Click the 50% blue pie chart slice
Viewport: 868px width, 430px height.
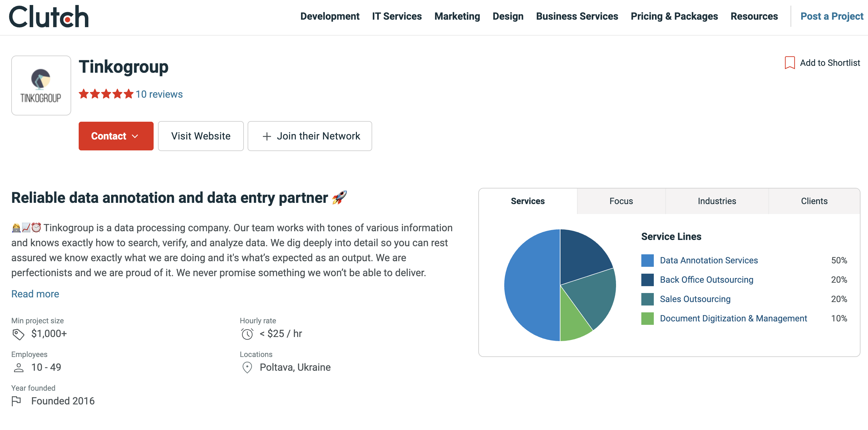(x=532, y=285)
